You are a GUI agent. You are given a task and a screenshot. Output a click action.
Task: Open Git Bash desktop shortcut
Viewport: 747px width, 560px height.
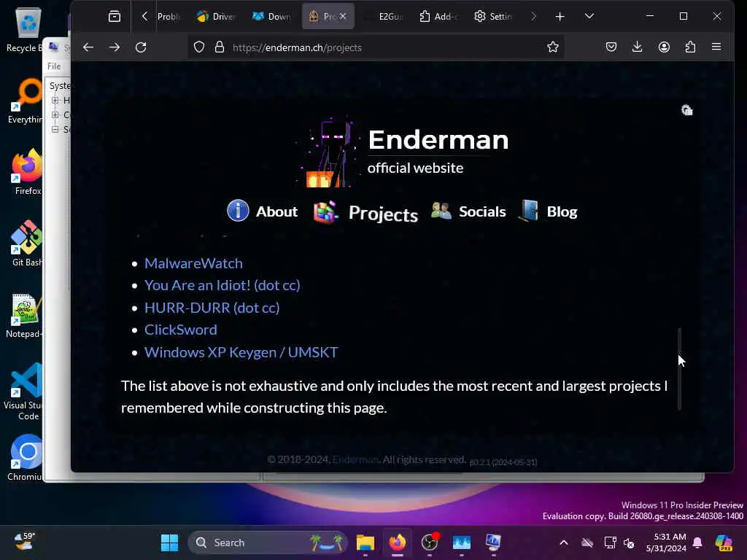(x=27, y=244)
